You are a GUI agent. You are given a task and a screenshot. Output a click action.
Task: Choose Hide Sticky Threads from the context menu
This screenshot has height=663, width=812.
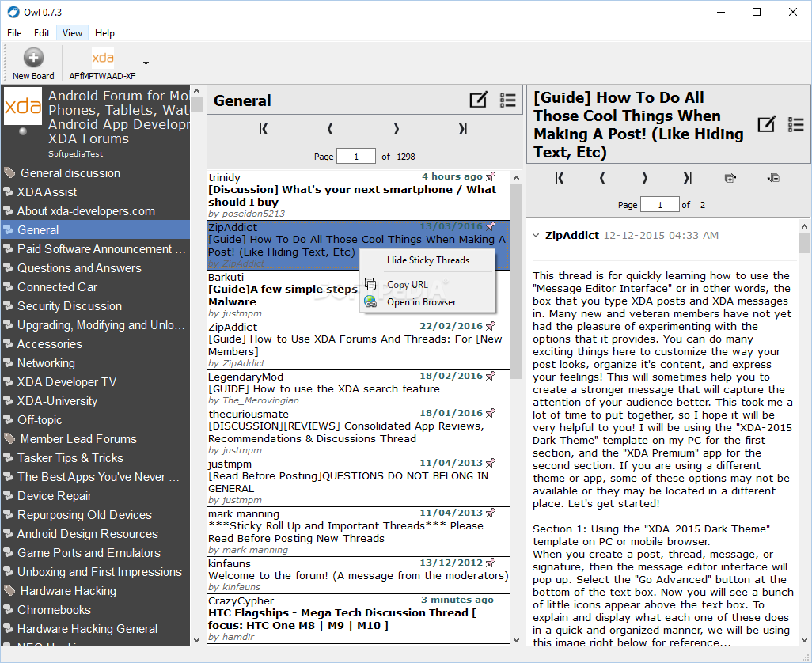[427, 260]
